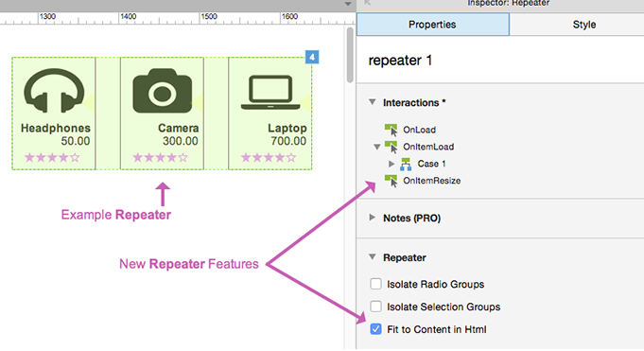The height and width of the screenshot is (351, 644).
Task: Click the star rating under Headphones
Action: click(52, 158)
